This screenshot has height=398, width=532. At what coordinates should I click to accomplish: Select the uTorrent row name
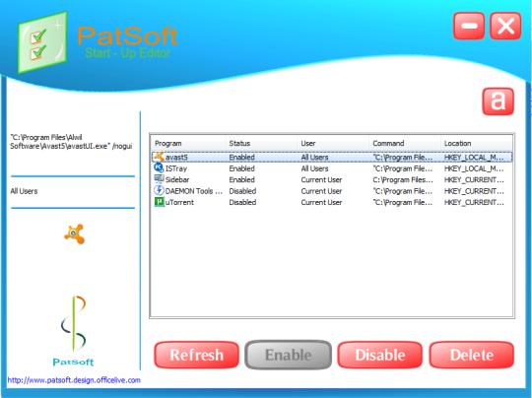[x=179, y=202]
